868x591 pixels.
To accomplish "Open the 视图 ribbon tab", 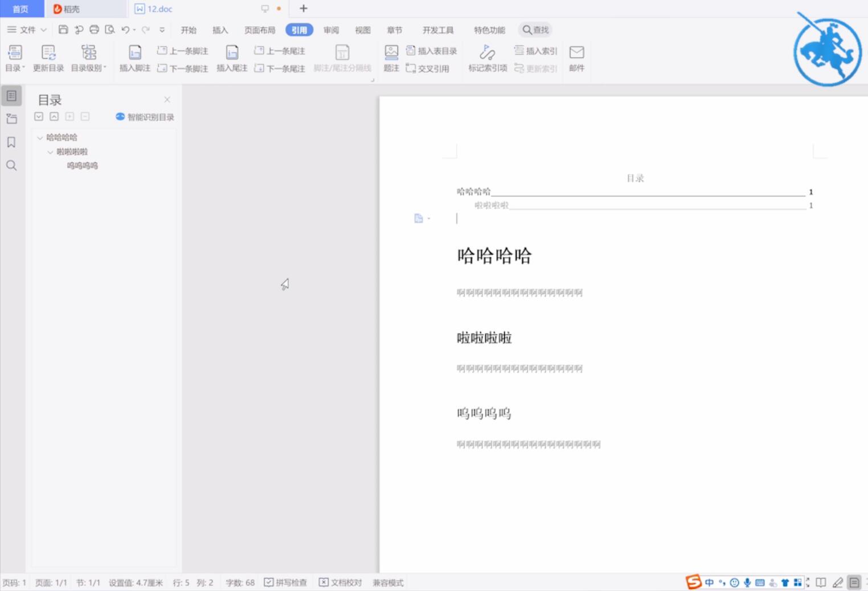I will (x=362, y=30).
